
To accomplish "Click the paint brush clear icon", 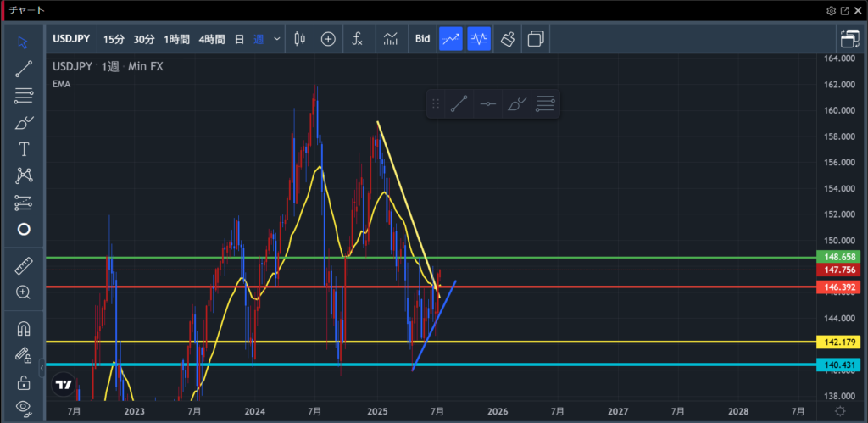I will pyautogui.click(x=508, y=39).
